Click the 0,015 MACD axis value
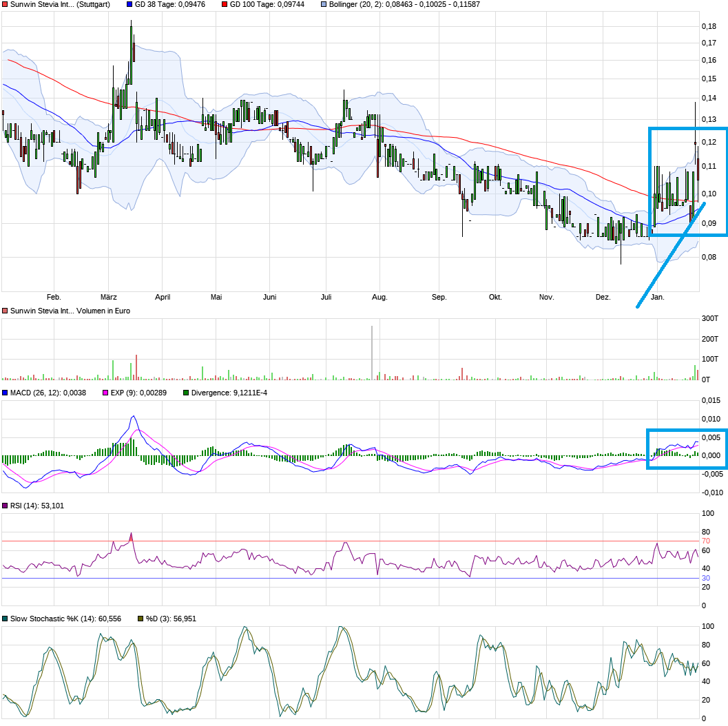Viewport: 728px width, 726px height. point(711,400)
